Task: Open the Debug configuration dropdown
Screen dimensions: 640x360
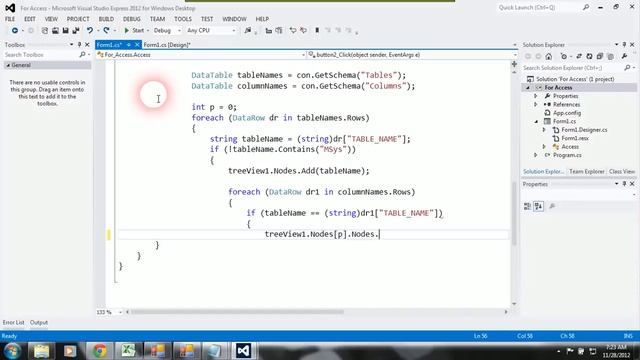Action: tap(167, 31)
